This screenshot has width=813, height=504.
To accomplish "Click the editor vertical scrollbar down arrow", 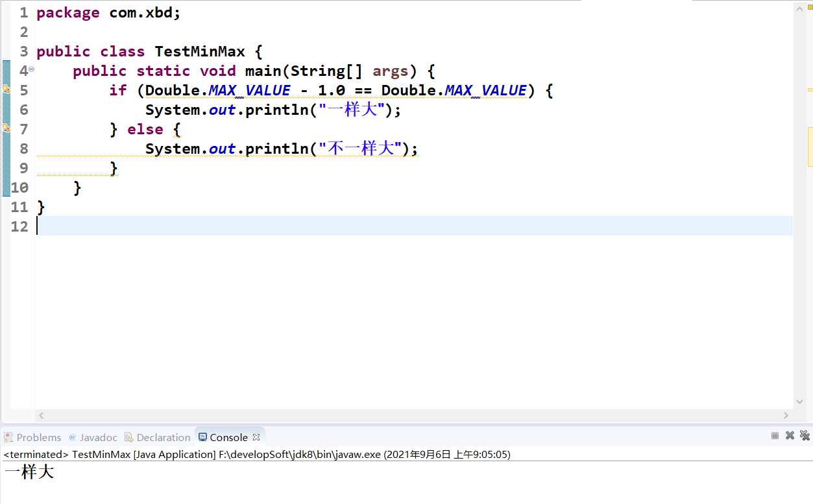I will pos(799,402).
